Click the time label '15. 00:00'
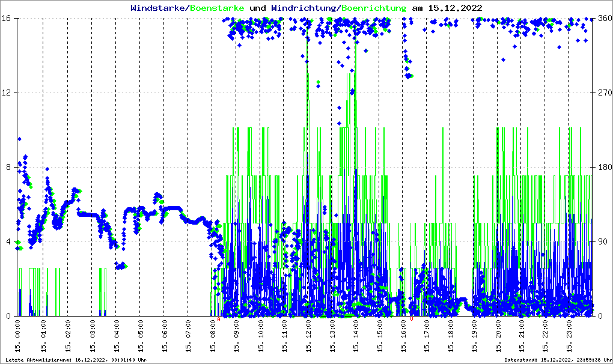The height and width of the screenshot is (364, 613). point(17,336)
